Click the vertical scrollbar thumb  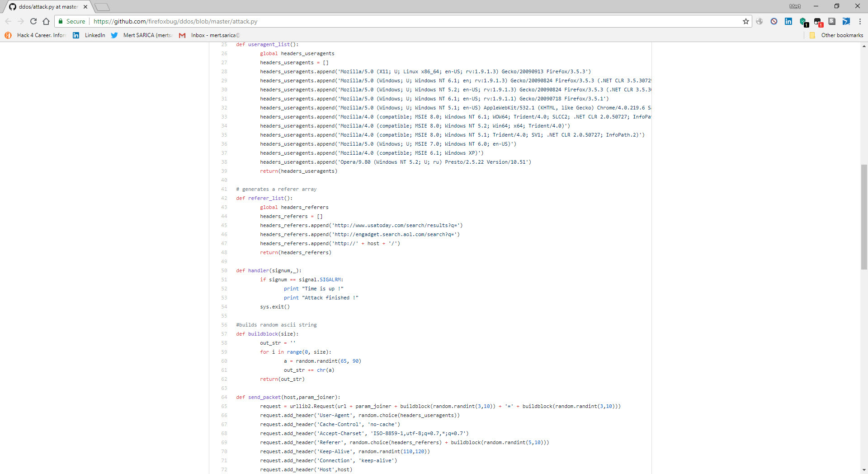(x=864, y=217)
